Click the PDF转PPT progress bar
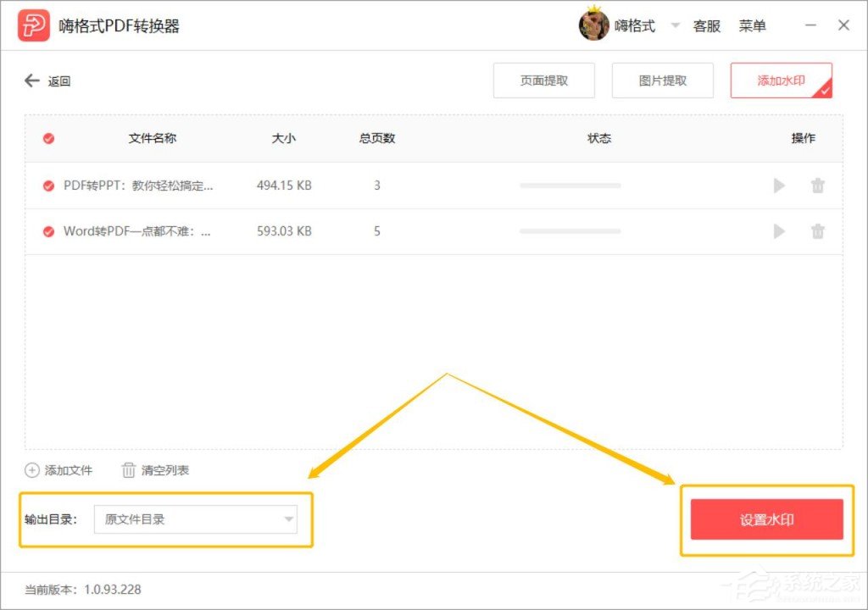 click(x=570, y=186)
